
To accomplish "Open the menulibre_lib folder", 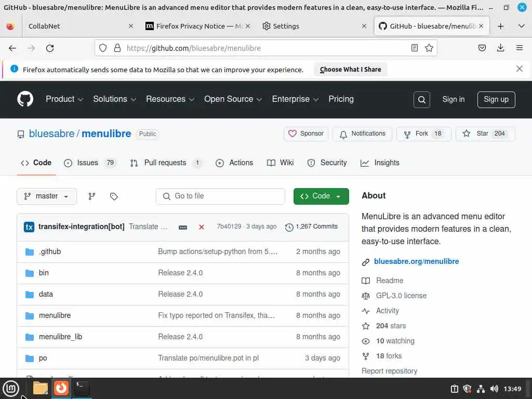I will point(60,337).
